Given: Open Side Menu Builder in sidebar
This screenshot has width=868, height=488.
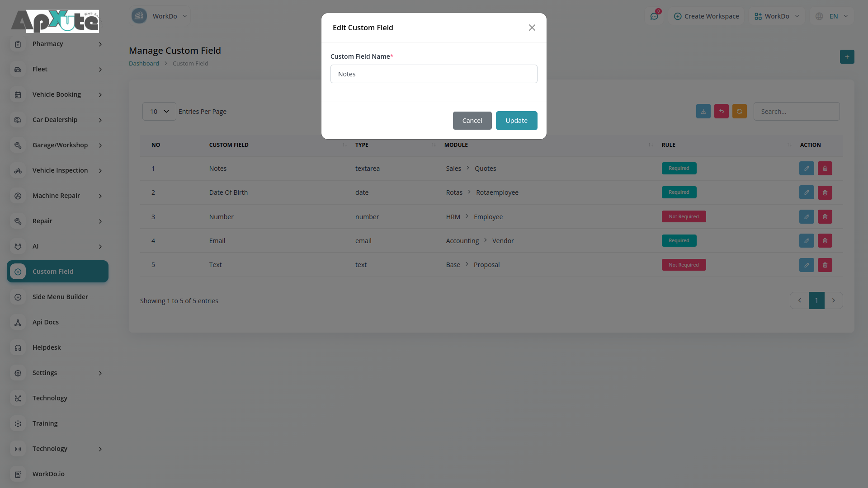Looking at the screenshot, I should click(x=60, y=297).
